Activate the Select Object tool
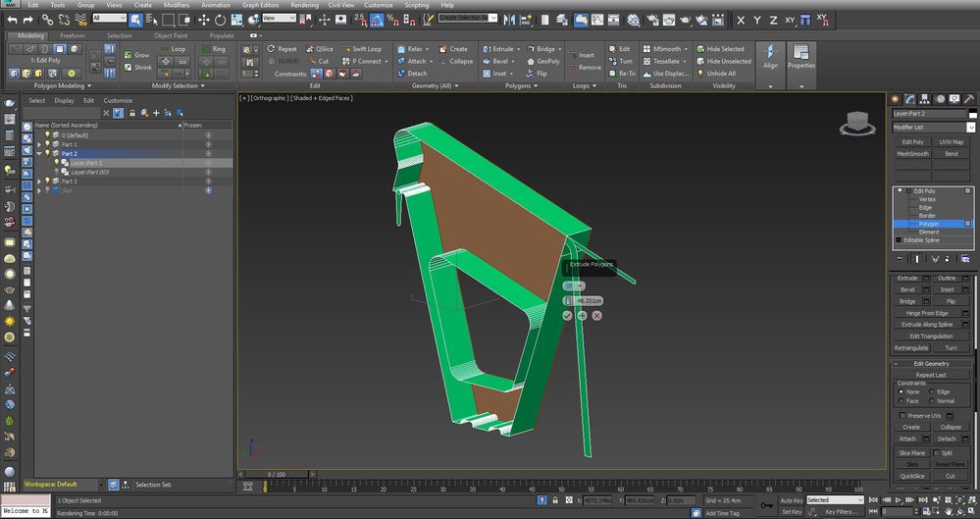Image resolution: width=980 pixels, height=519 pixels. click(x=135, y=20)
